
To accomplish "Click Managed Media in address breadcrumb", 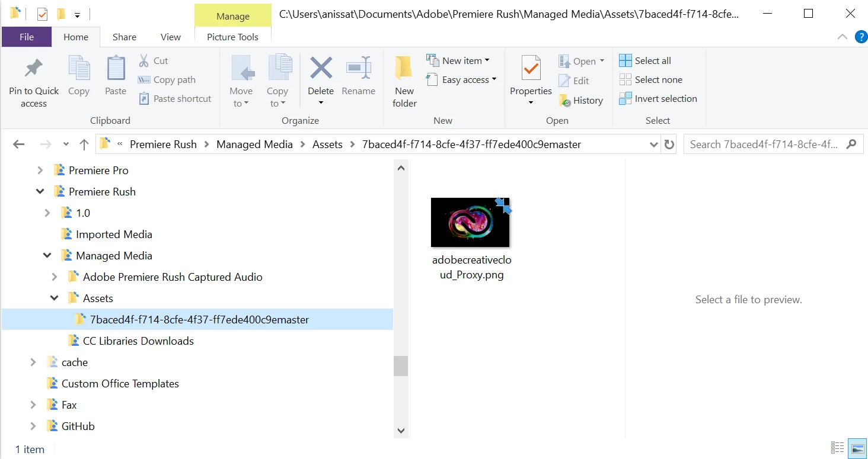I will (x=254, y=144).
